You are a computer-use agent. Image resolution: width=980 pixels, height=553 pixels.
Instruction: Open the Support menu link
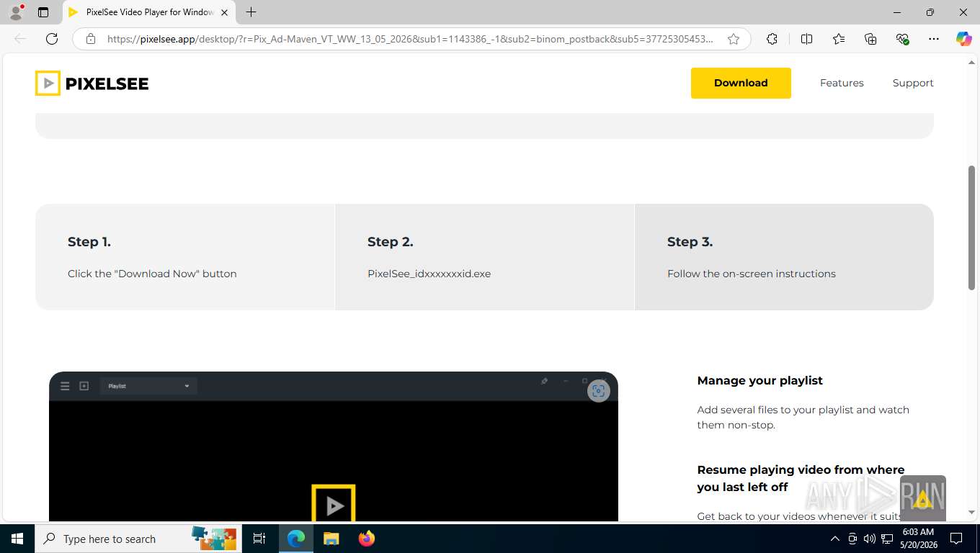pos(913,83)
